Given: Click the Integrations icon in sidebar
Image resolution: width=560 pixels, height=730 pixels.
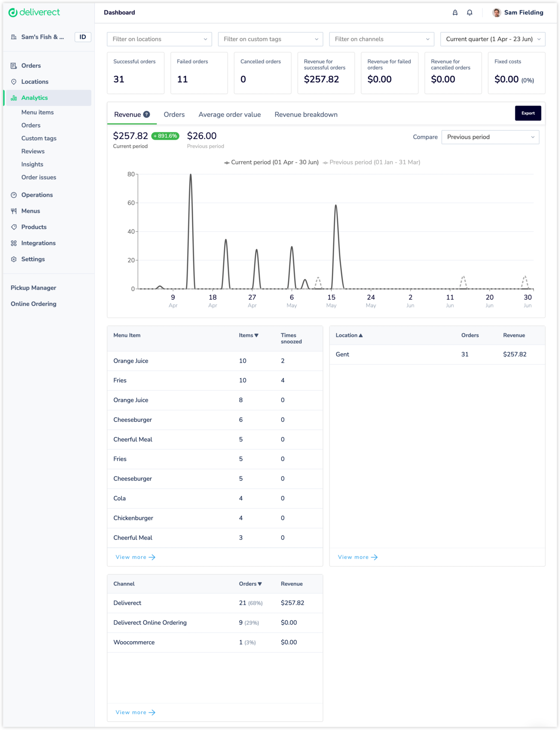Looking at the screenshot, I should point(14,243).
